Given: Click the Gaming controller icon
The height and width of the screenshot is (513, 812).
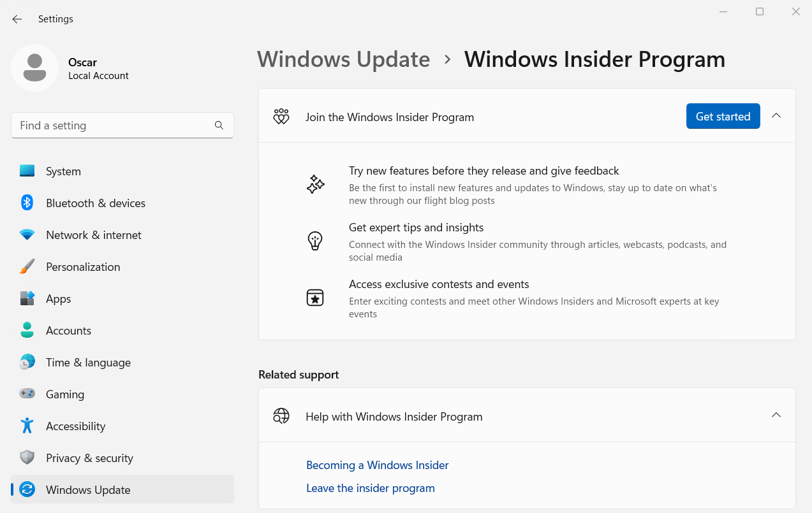Looking at the screenshot, I should pos(27,394).
